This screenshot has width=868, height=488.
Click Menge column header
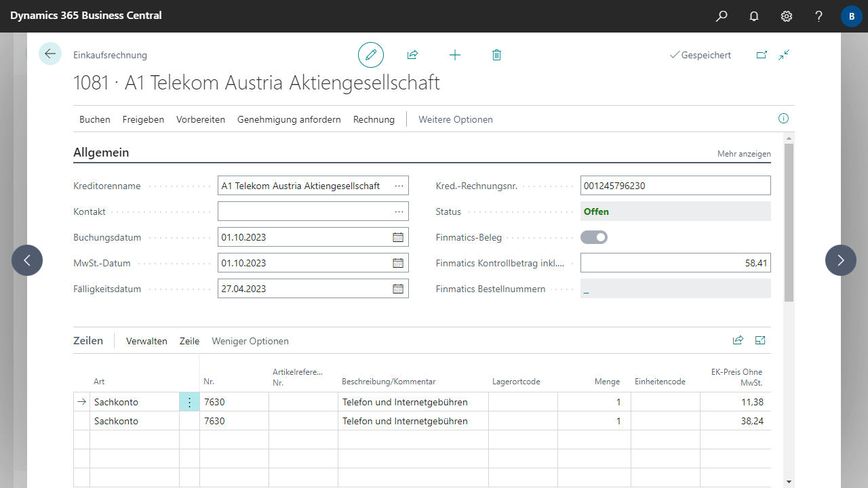(x=607, y=382)
